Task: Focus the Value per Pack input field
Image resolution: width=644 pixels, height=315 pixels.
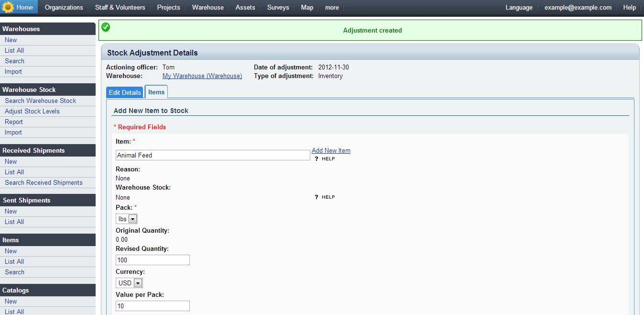Action: pos(153,306)
